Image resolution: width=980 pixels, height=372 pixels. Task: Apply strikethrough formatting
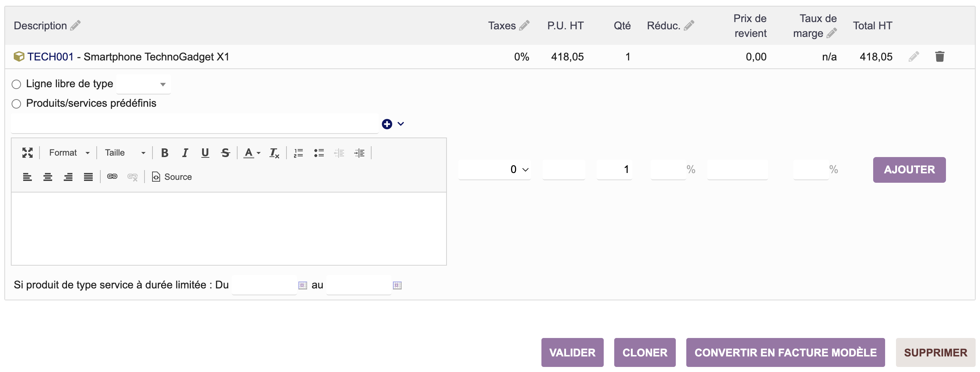[x=225, y=153]
